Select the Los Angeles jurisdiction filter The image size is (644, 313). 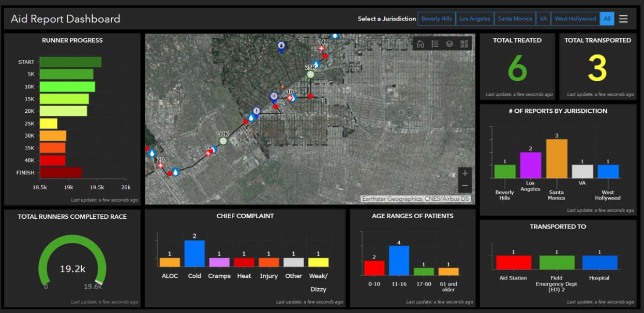click(475, 19)
